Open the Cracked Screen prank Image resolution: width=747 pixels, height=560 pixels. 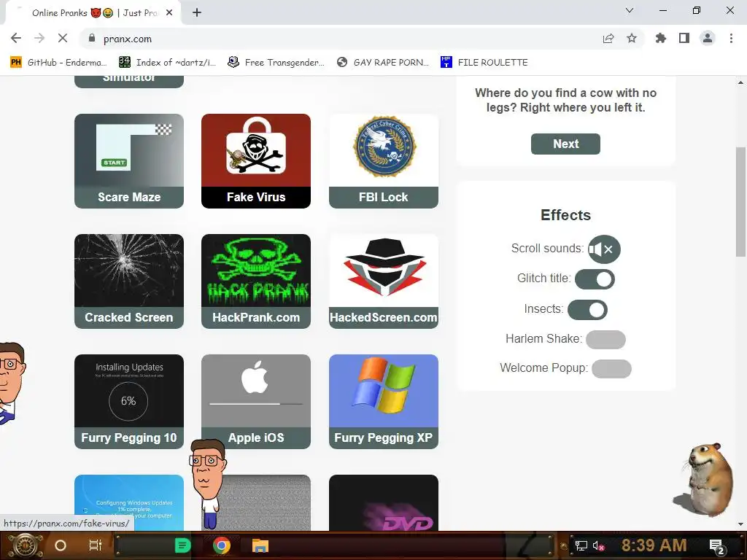(129, 281)
